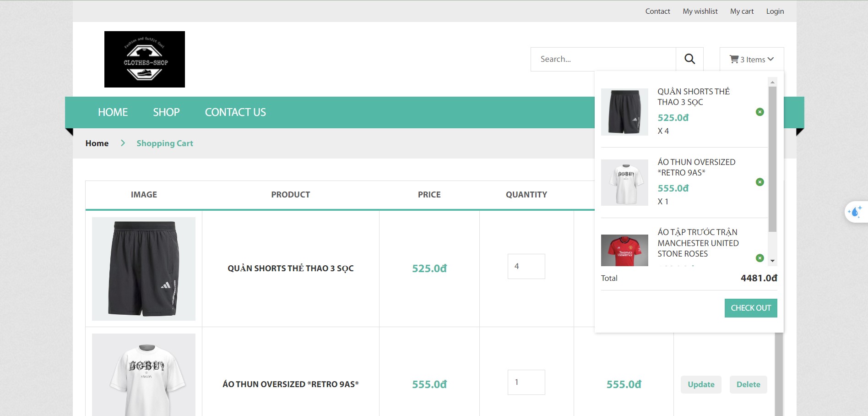Click the mini cart scrollbar down arrow

(772, 261)
